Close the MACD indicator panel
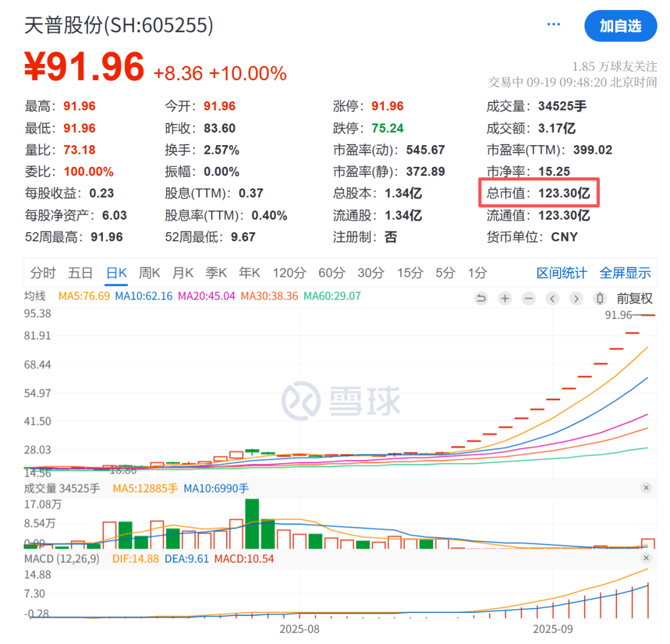 (646, 558)
